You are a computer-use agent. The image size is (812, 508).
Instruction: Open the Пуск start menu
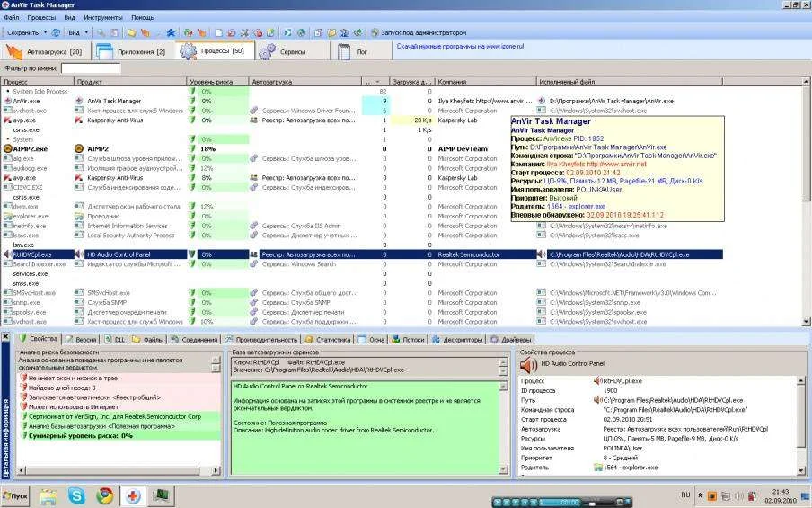(x=15, y=496)
